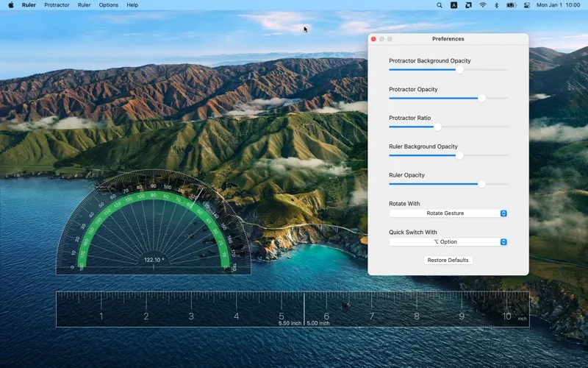
Task: Open the Protractor menu
Action: pos(57,5)
